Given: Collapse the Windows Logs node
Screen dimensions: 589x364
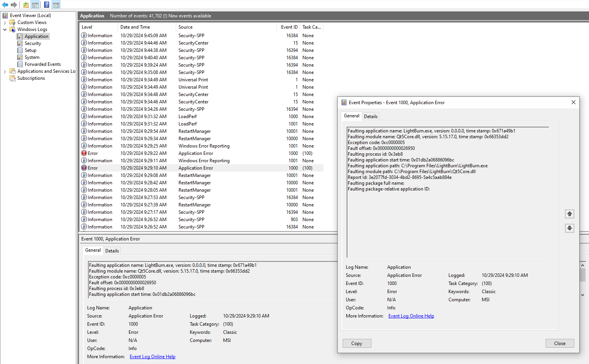Looking at the screenshot, I should tap(5, 29).
